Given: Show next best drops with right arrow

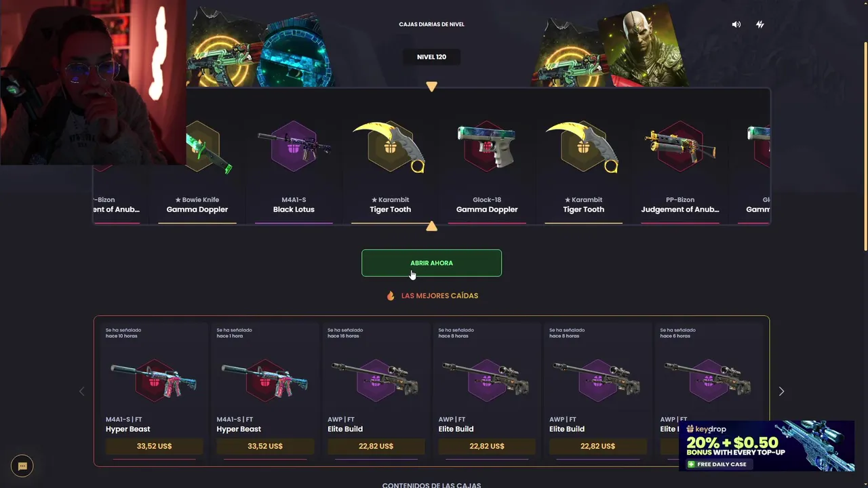Looking at the screenshot, I should tap(781, 391).
